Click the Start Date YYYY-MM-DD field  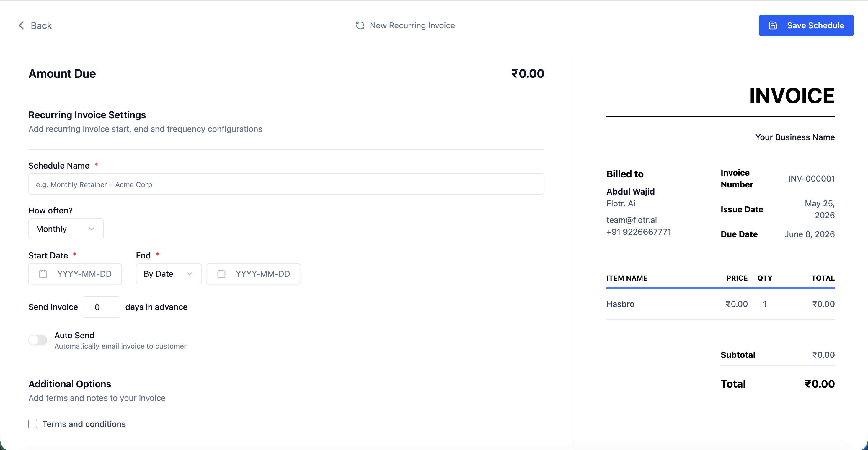[75, 273]
